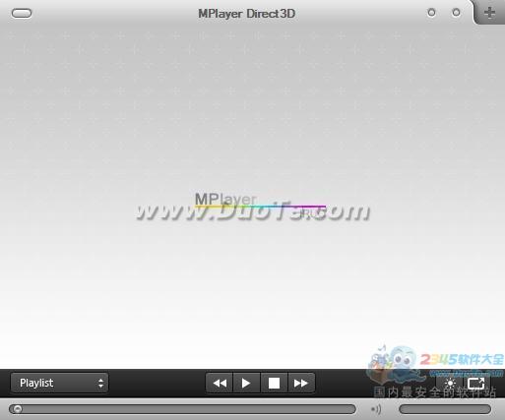This screenshot has height=420, width=505.
Task: Click the pill-shaped button in title bar
Action: coord(22,13)
